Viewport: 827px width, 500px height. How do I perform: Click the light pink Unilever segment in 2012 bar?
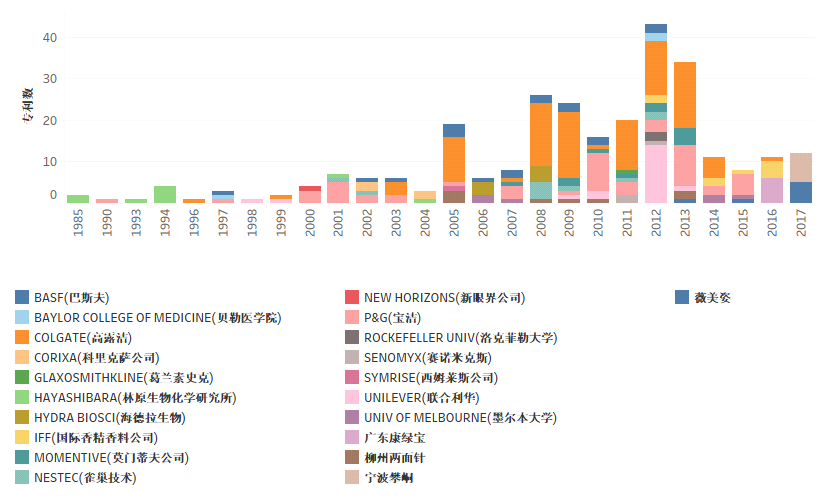tap(656, 174)
